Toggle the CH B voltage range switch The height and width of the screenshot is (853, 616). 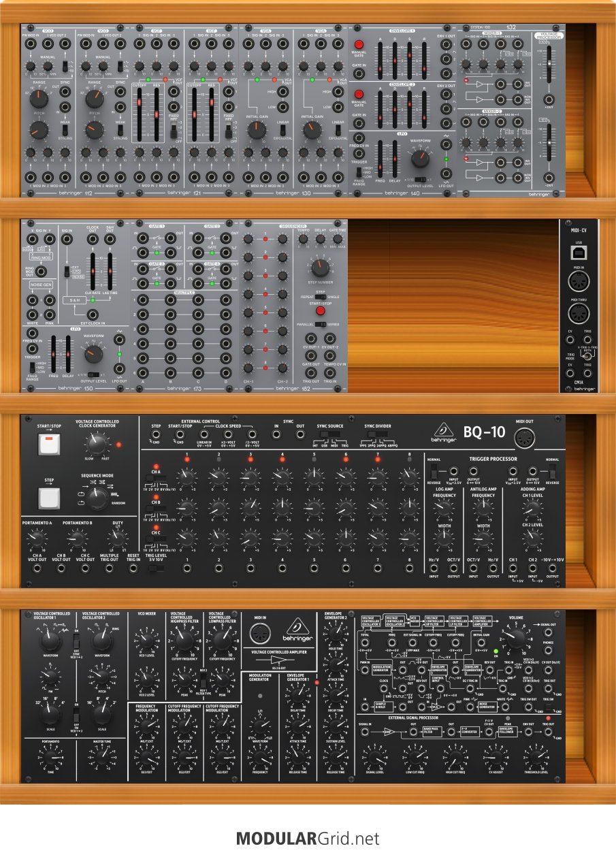tap(157, 508)
